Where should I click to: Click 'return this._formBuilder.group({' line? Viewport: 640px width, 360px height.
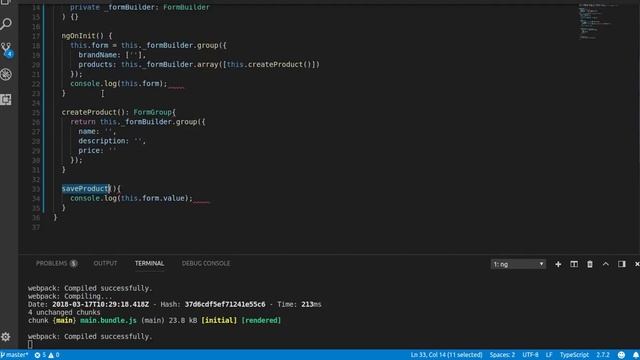(x=138, y=122)
